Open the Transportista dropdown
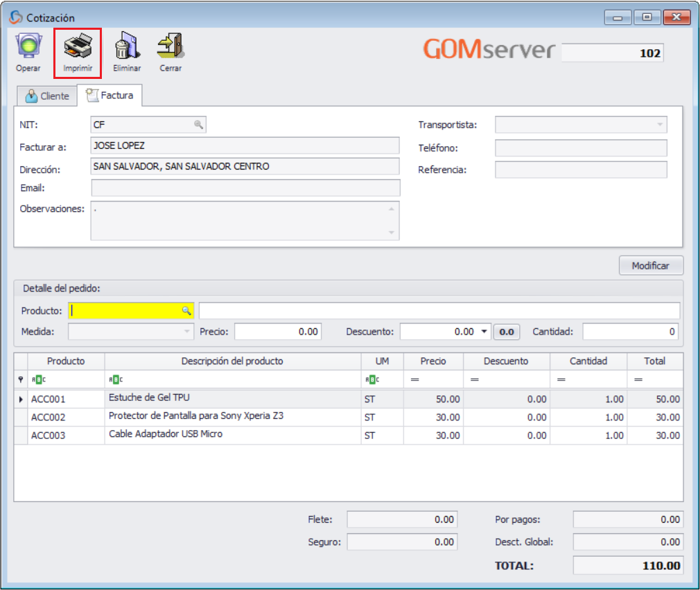The image size is (700, 590). click(660, 125)
